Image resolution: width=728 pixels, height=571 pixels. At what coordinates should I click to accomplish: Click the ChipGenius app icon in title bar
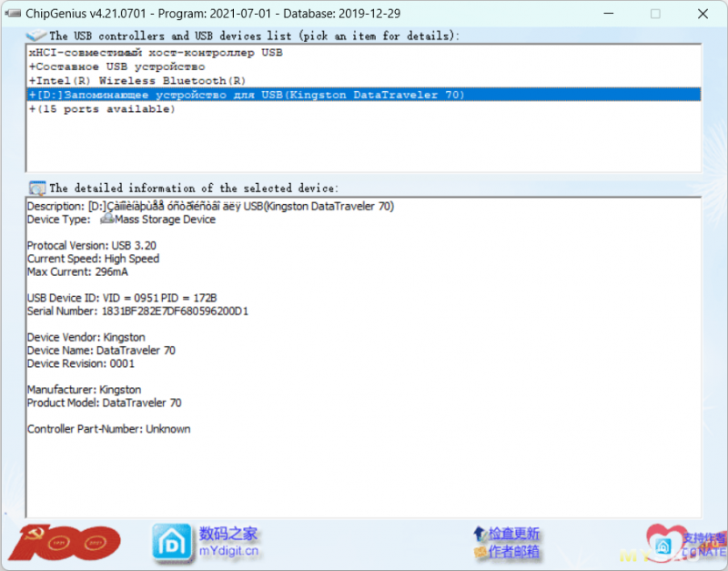(x=13, y=14)
